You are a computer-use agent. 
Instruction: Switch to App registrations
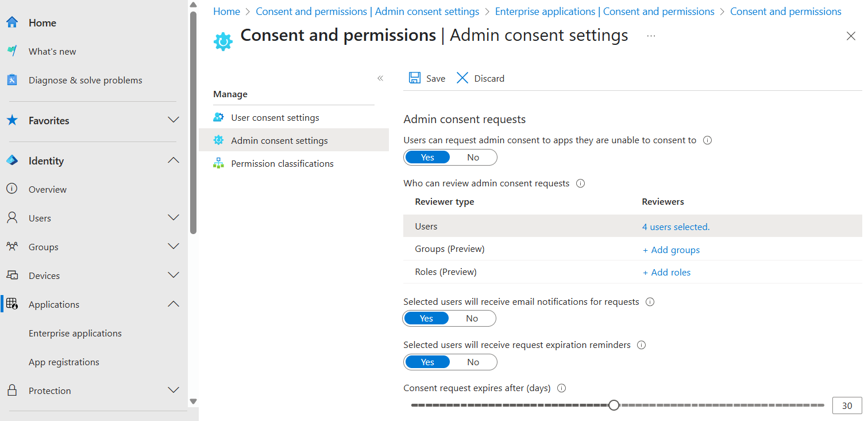(64, 361)
